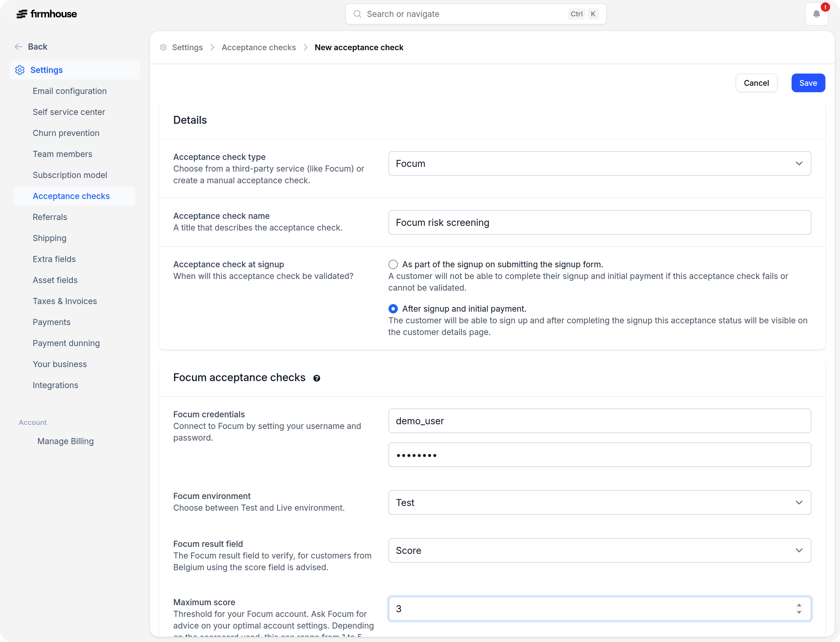This screenshot has width=840, height=642.
Task: Click Settings in the breadcrumb
Action: click(x=187, y=47)
